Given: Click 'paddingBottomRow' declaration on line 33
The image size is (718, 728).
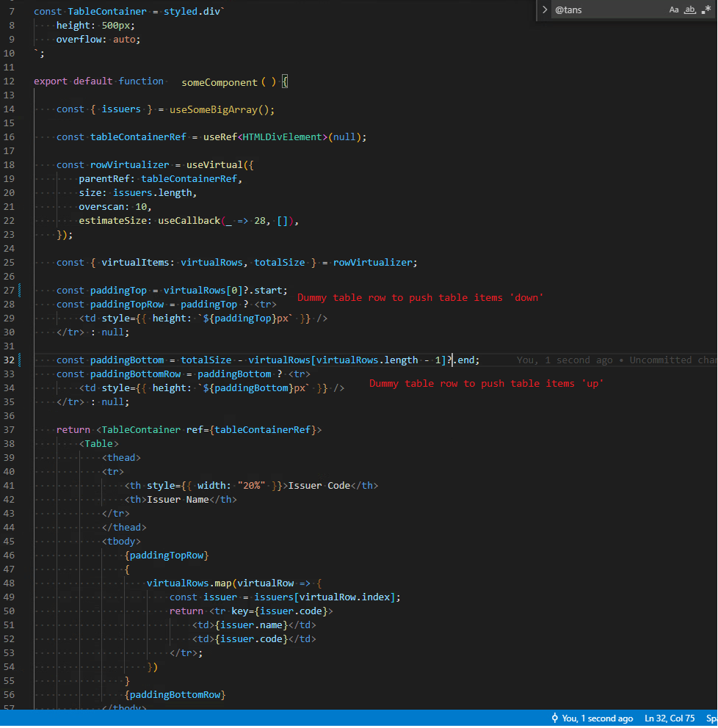Looking at the screenshot, I should pyautogui.click(x=135, y=374).
